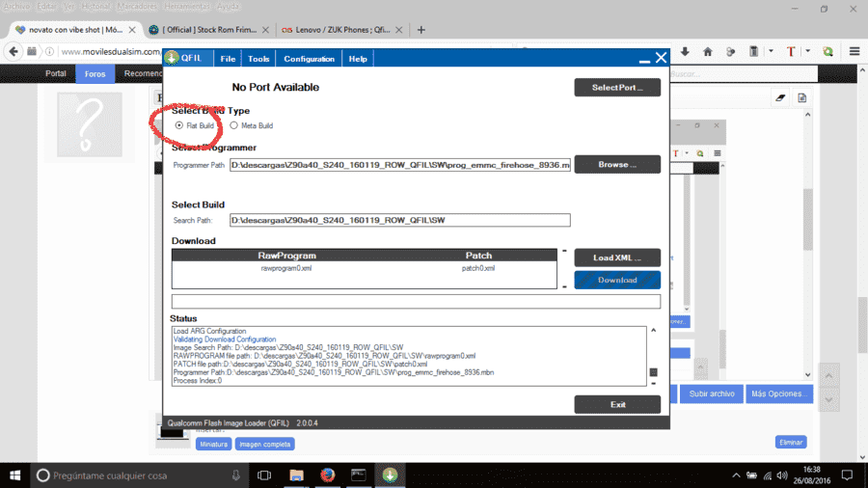The height and width of the screenshot is (488, 868).
Task: Click the Miniatura button
Action: (213, 445)
